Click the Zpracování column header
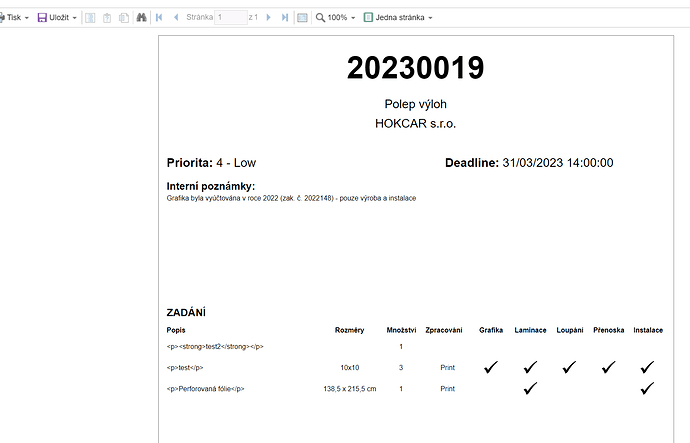 [x=444, y=330]
